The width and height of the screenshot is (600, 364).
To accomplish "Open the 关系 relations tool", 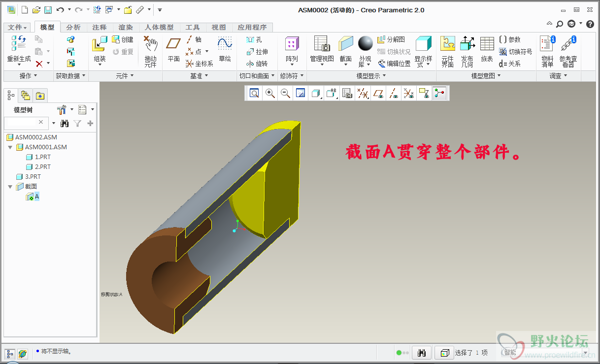I will 509,64.
